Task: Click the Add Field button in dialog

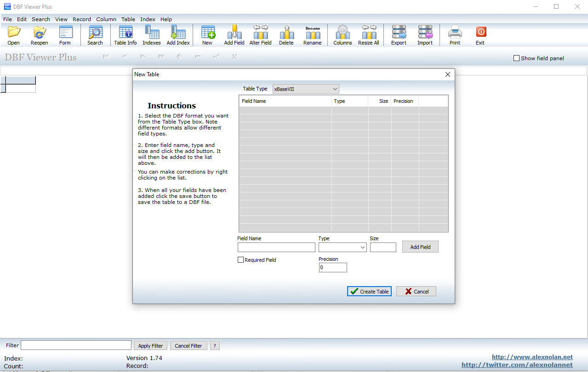Action: coord(420,247)
